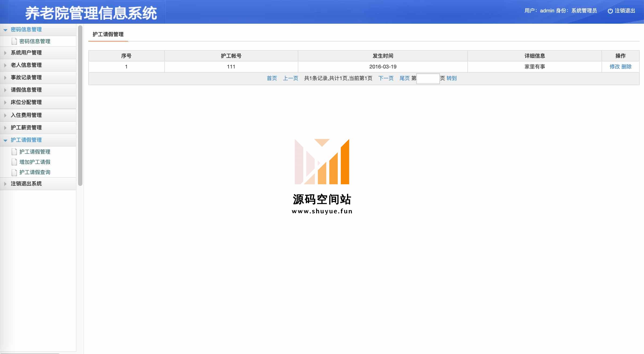Click the 操作 column header
Image resolution: width=644 pixels, height=354 pixels.
[x=621, y=56]
